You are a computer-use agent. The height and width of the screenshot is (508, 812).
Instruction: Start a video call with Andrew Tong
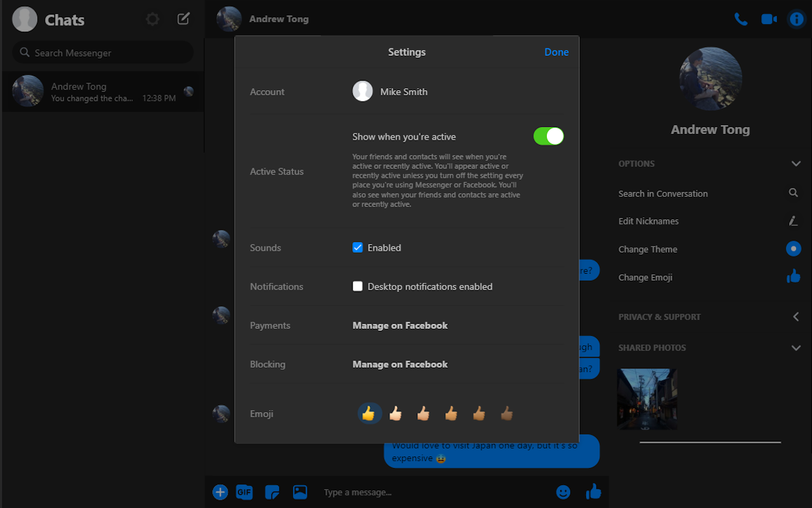769,19
